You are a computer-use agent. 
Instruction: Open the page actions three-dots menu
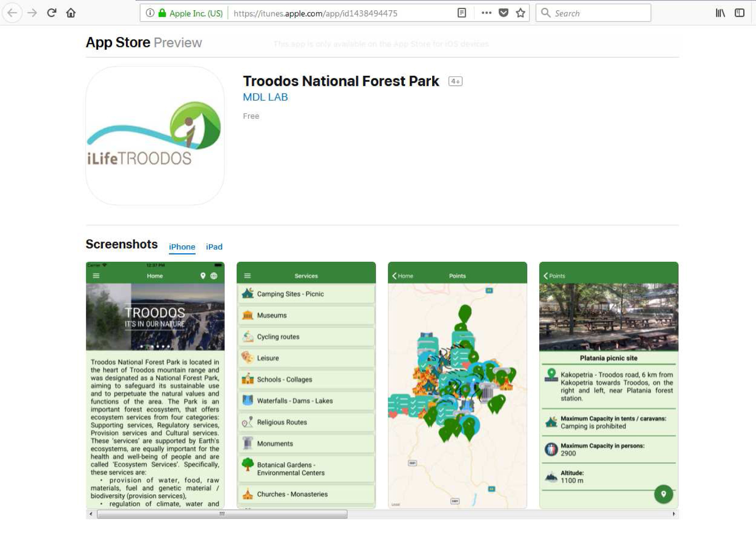pyautogui.click(x=486, y=13)
